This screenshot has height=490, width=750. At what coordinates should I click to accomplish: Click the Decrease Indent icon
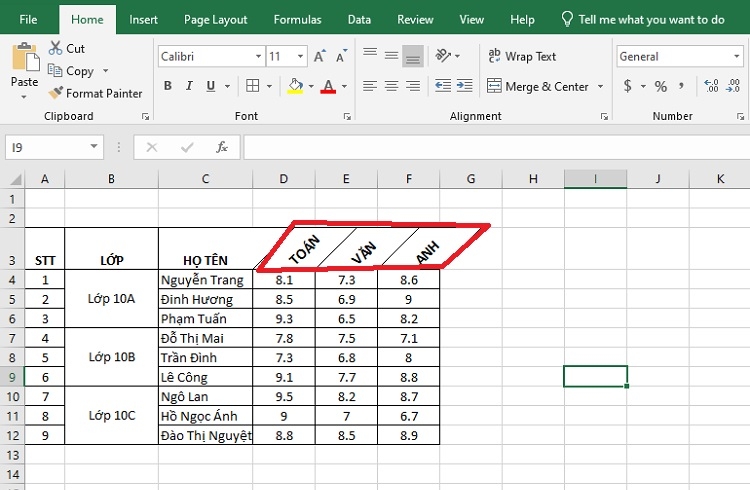443,86
